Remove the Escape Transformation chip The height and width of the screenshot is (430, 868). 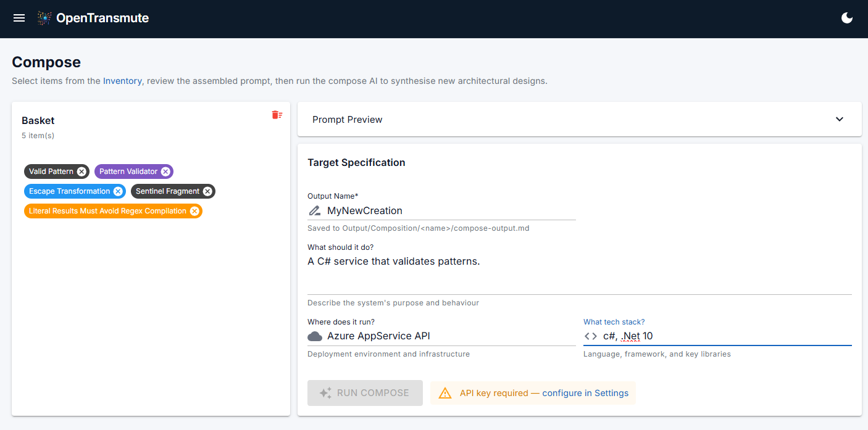click(118, 191)
